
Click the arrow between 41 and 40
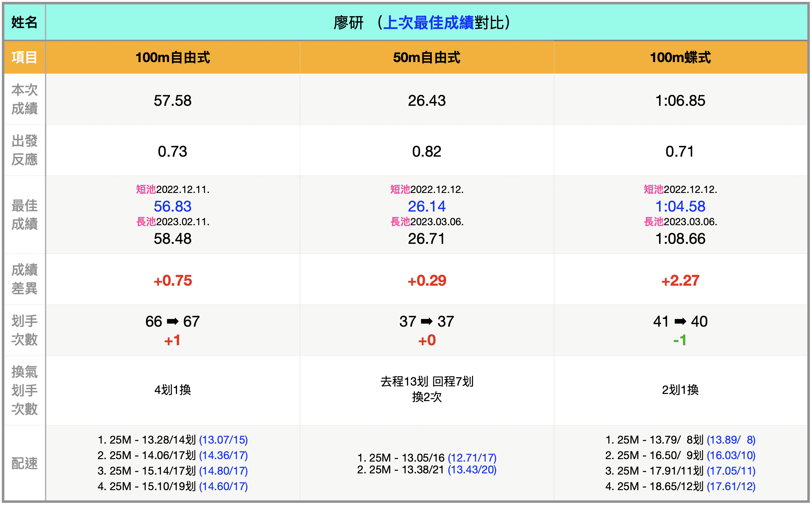pyautogui.click(x=680, y=321)
